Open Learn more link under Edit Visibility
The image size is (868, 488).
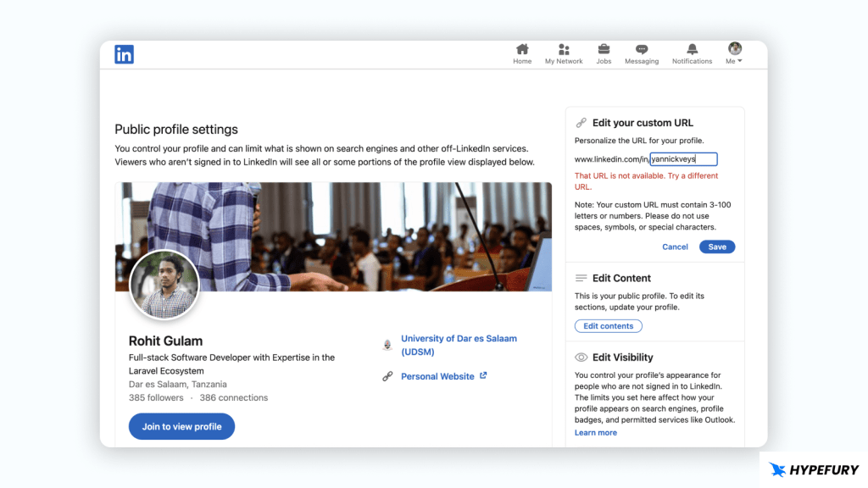(595, 433)
